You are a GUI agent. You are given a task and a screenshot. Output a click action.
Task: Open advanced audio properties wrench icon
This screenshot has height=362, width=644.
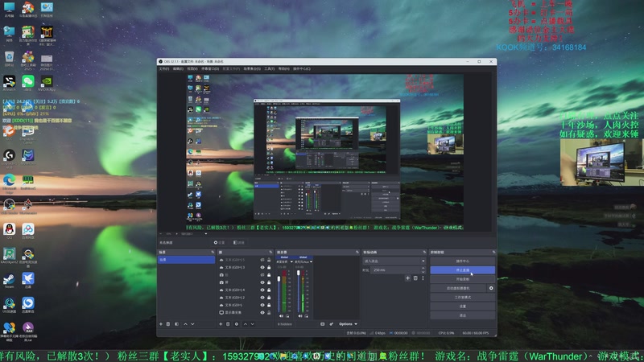pos(331,324)
